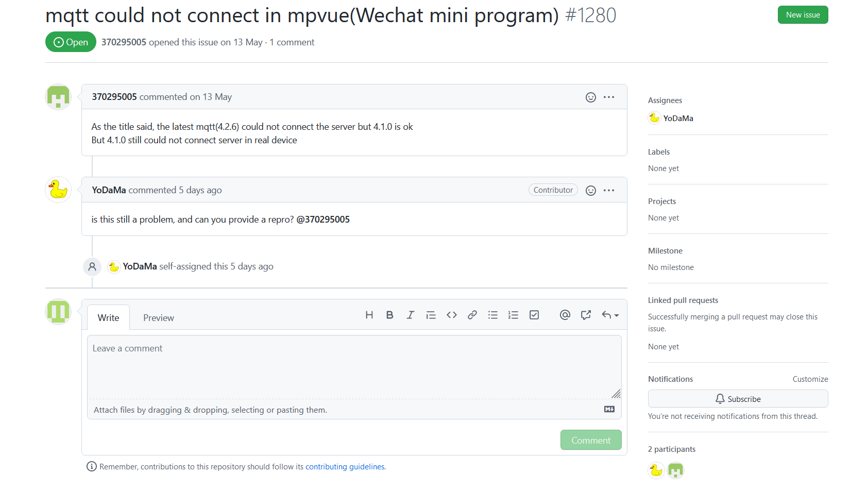Click the Open status badge
The height and width of the screenshot is (490, 868).
[71, 42]
